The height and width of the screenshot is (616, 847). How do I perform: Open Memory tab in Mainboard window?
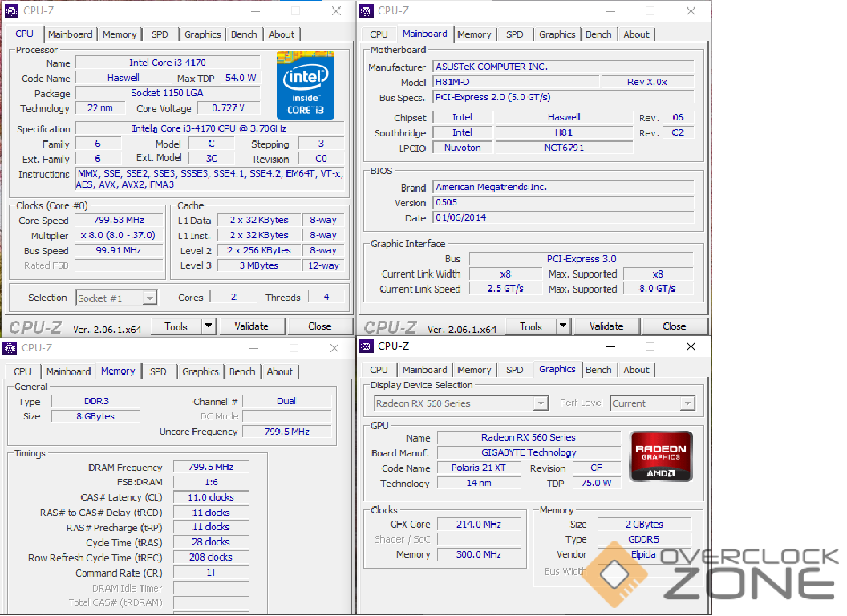coord(474,34)
